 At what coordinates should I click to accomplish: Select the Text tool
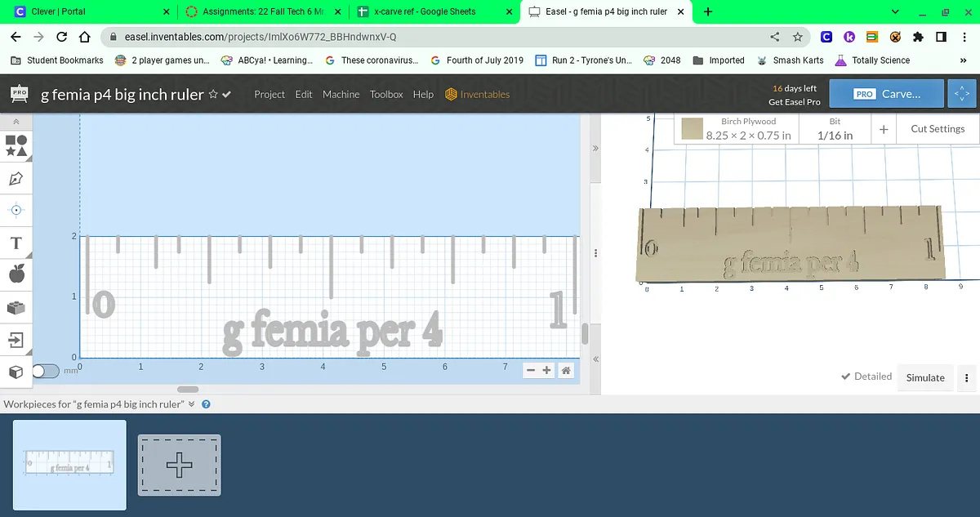click(16, 243)
